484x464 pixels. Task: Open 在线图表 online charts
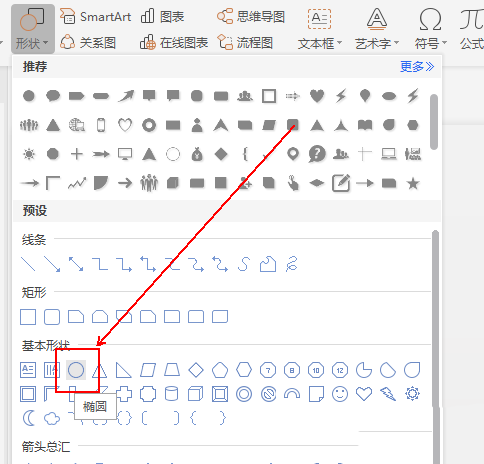click(174, 43)
